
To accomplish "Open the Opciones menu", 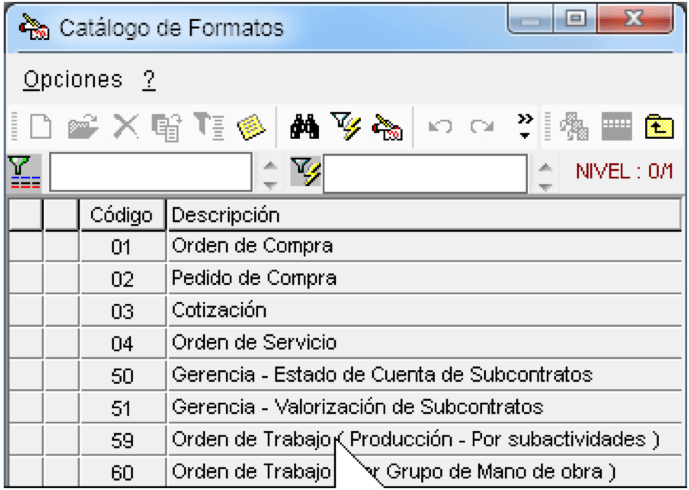I will [x=73, y=80].
